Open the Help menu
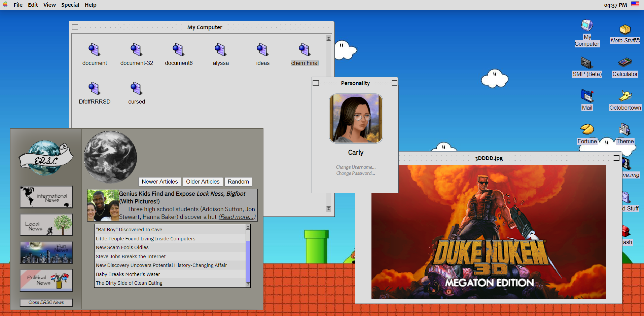 point(91,5)
